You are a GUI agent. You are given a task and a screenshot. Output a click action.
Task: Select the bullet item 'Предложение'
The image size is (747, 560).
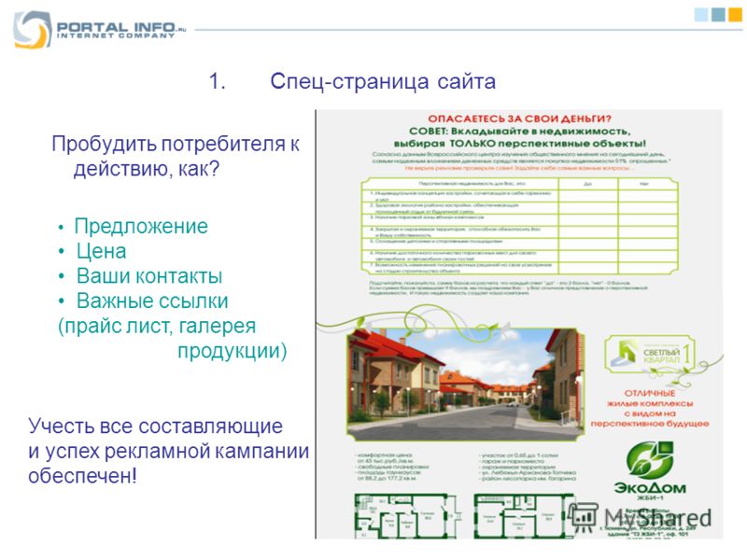click(141, 226)
